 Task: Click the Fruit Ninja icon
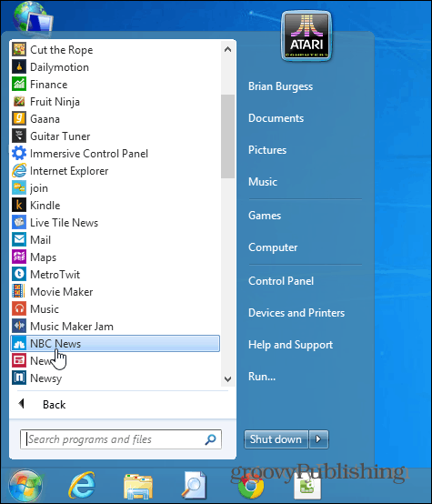[x=19, y=102]
